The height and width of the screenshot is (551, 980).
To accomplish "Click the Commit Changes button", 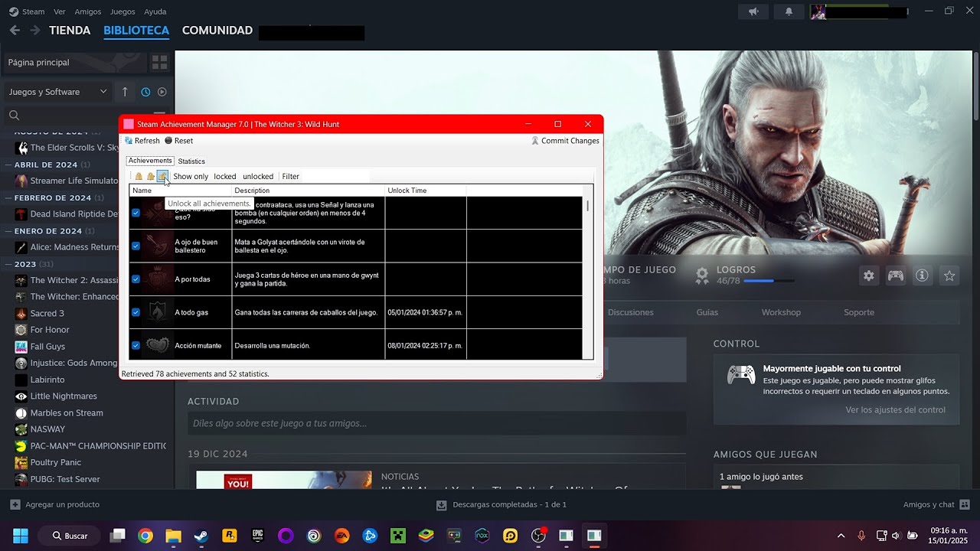I will click(x=565, y=141).
